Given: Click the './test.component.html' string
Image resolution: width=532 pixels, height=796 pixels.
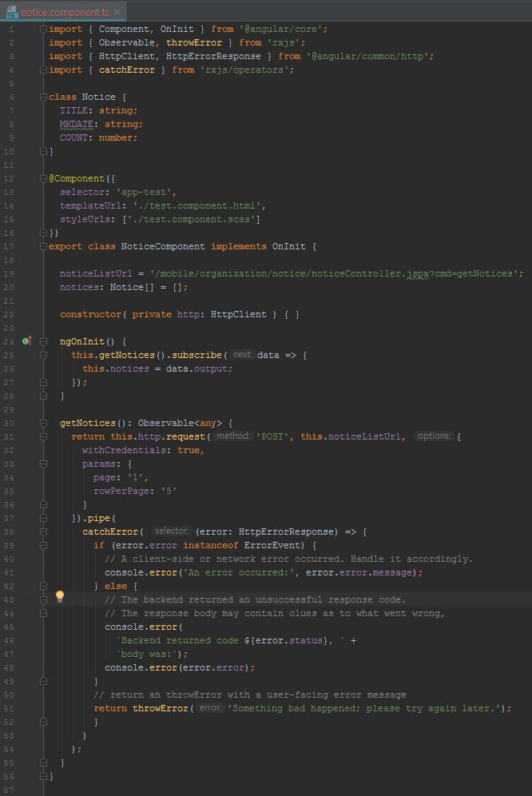Looking at the screenshot, I should (197, 206).
